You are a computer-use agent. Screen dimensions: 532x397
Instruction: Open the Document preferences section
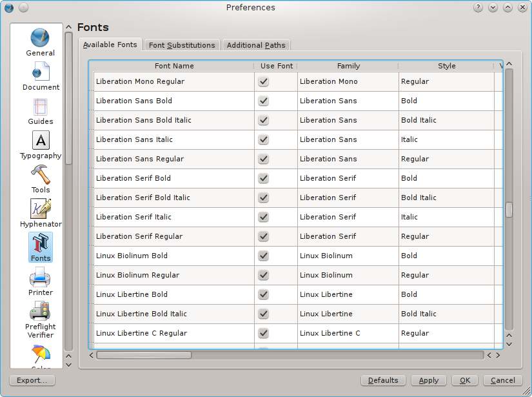[x=41, y=76]
